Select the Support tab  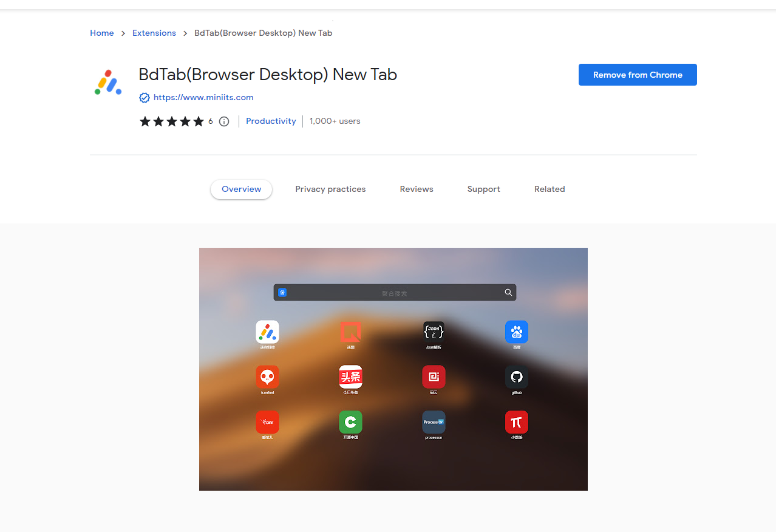pos(484,189)
